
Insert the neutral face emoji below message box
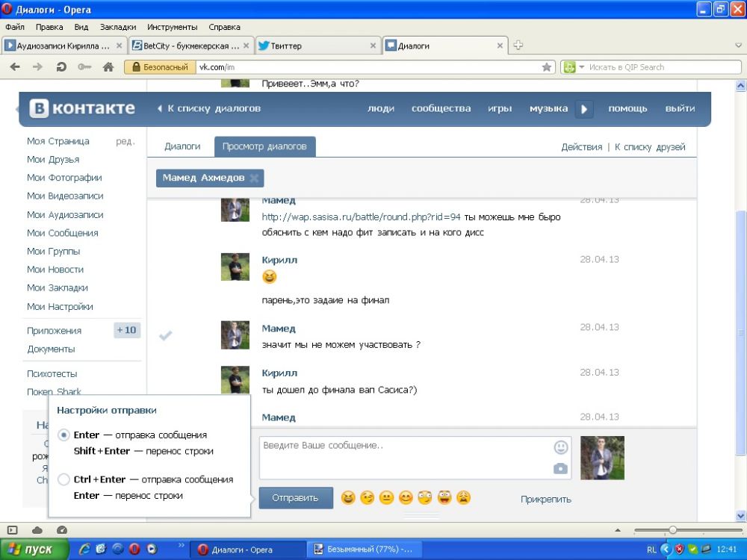386,498
